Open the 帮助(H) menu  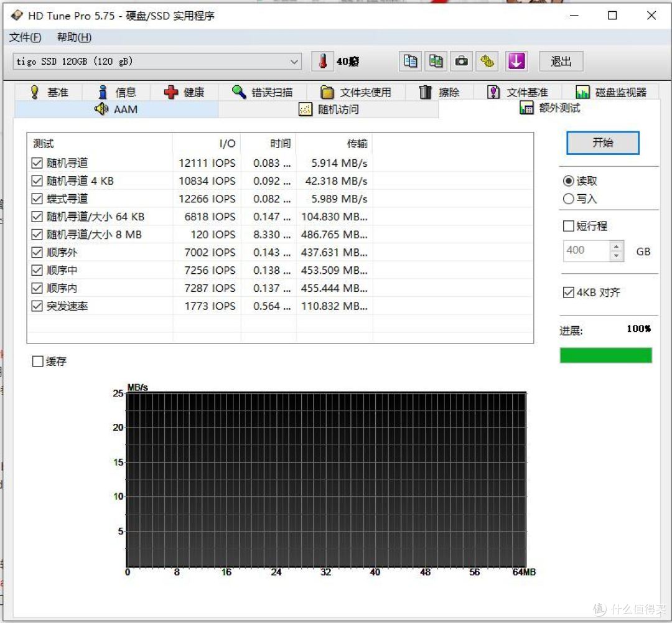tap(73, 37)
